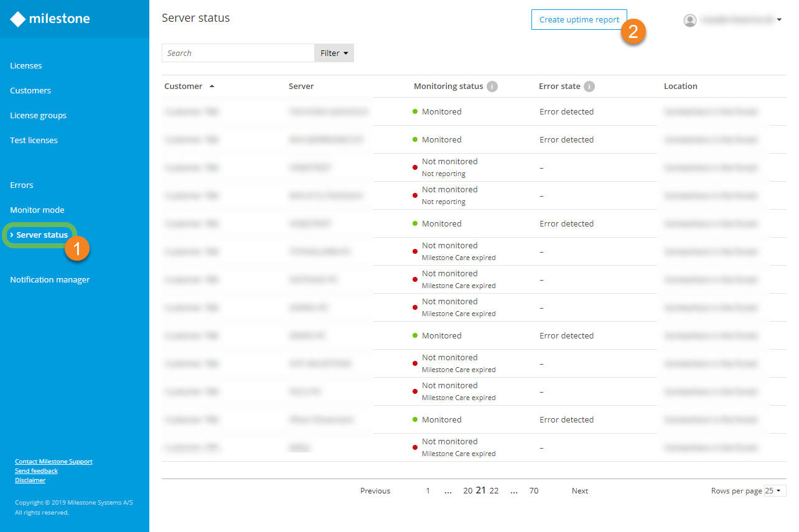Open Licenses in the sidebar
Viewport: 799px width, 532px height.
point(26,66)
